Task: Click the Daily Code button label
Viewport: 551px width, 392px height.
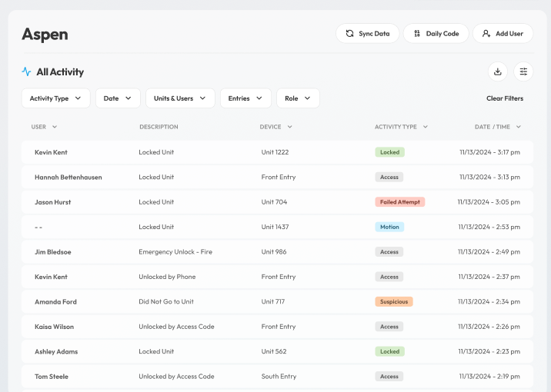Action: [442, 34]
